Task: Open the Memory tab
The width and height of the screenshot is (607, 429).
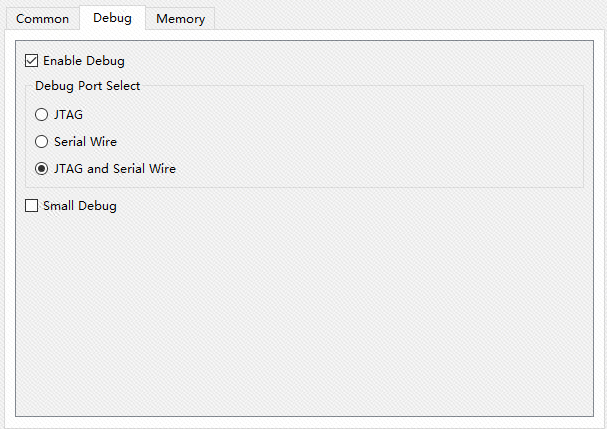Action: click(x=180, y=19)
